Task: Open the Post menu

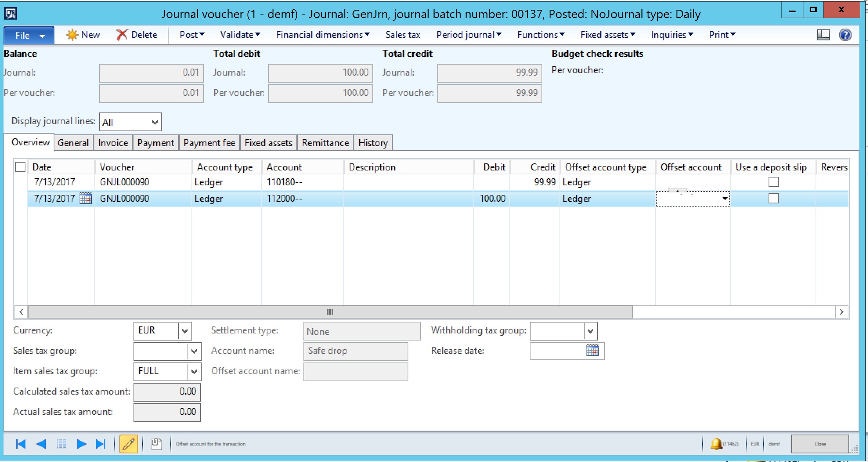Action: [x=192, y=35]
